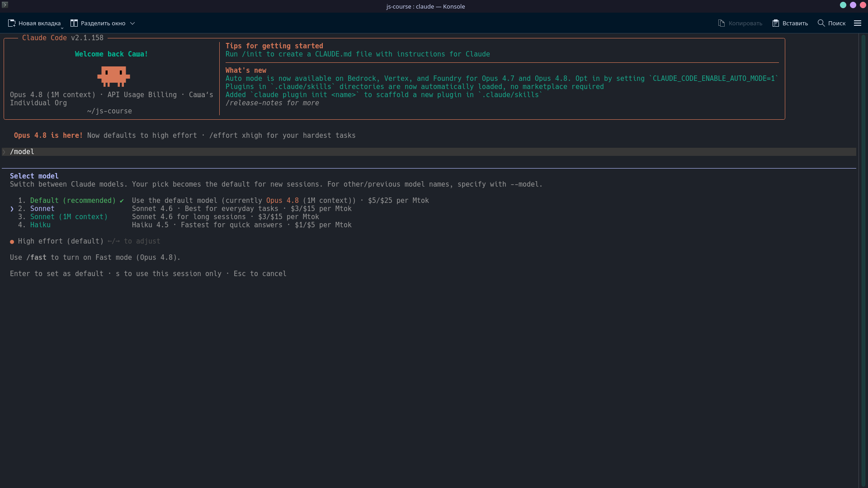Image resolution: width=868 pixels, height=488 pixels.
Task: Click 'Run /init to create a CLAUDE.md' tip
Action: [358, 54]
